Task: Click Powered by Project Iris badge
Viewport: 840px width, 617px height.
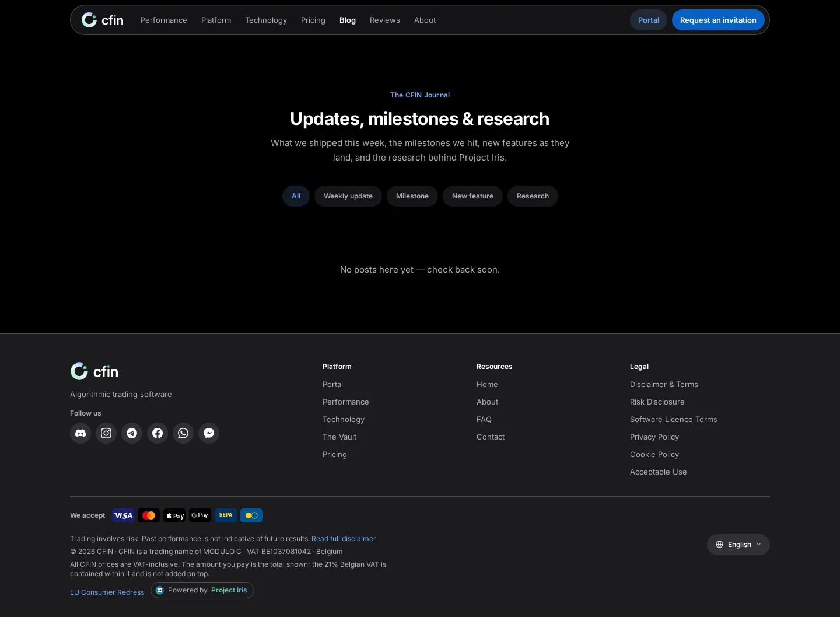Action: click(x=202, y=590)
